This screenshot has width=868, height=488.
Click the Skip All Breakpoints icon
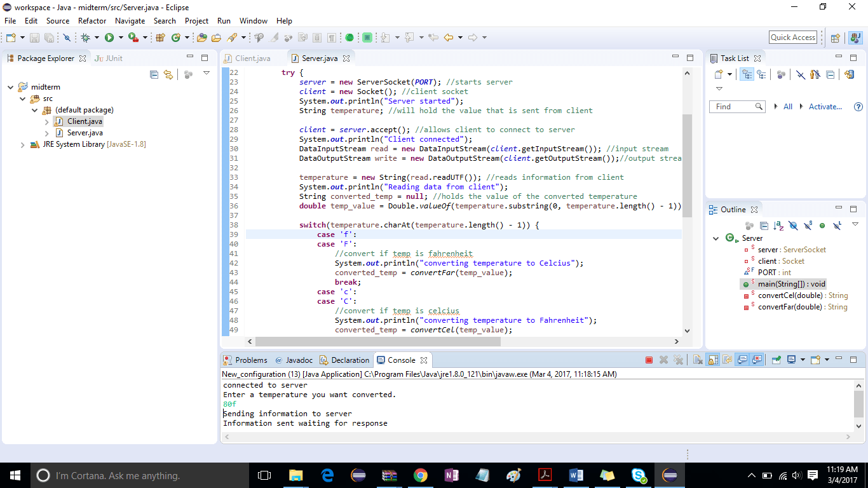coord(67,37)
